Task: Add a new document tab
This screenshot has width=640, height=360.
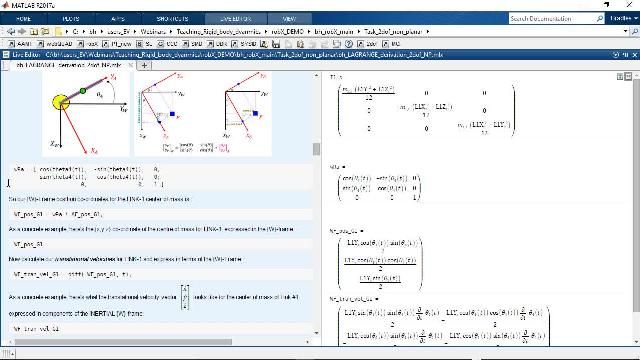Action: [144, 65]
